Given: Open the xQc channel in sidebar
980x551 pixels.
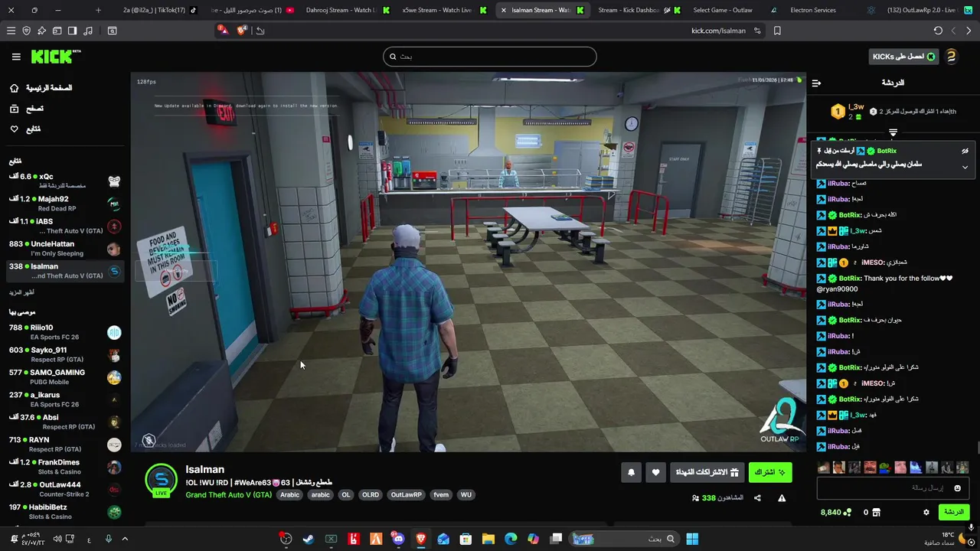Looking at the screenshot, I should tap(64, 181).
